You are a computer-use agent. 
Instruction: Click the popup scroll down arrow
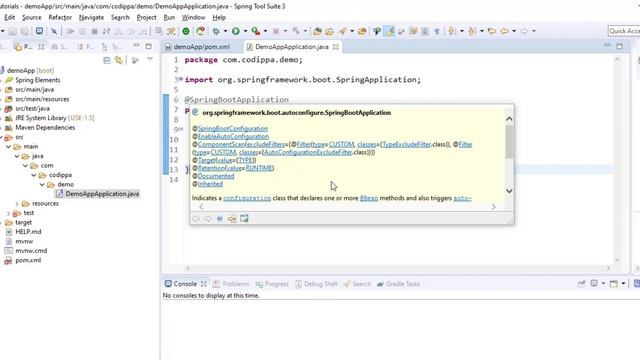509,191
